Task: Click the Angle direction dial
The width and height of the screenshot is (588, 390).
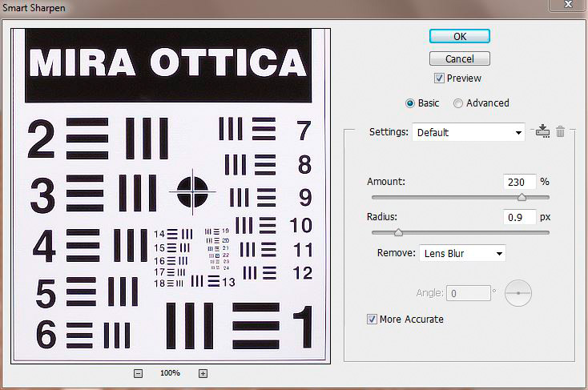Action: (x=518, y=293)
